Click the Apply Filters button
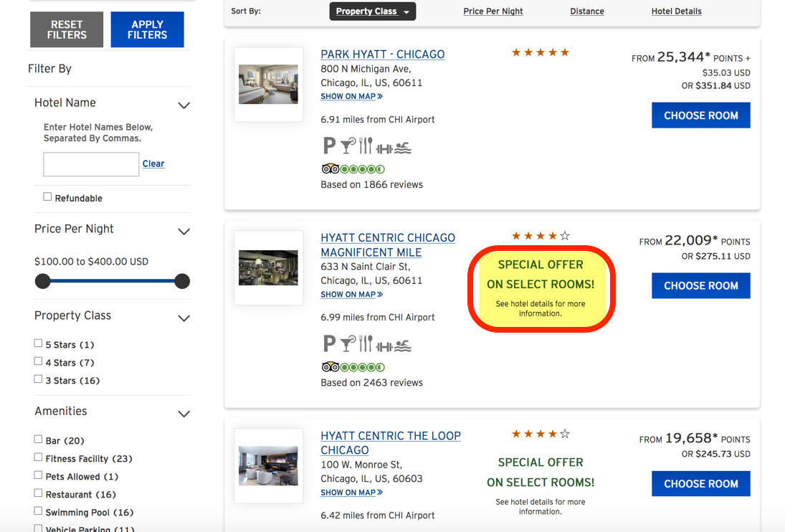This screenshot has width=785, height=532. tap(147, 29)
